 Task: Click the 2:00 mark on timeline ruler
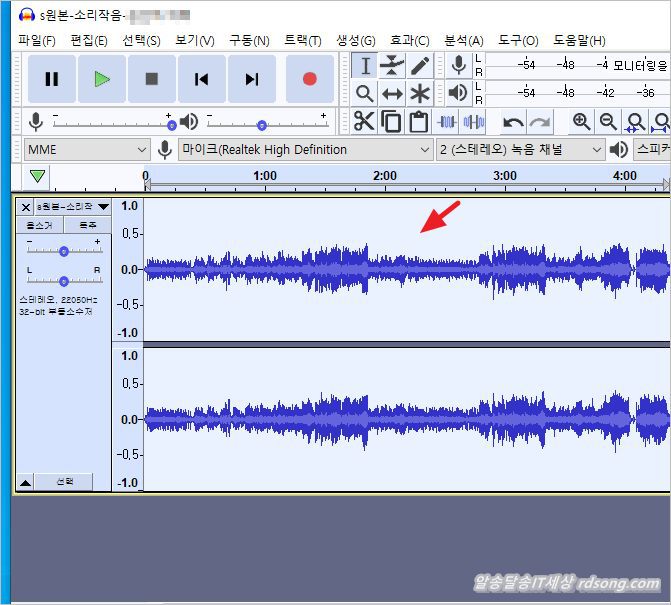(385, 176)
